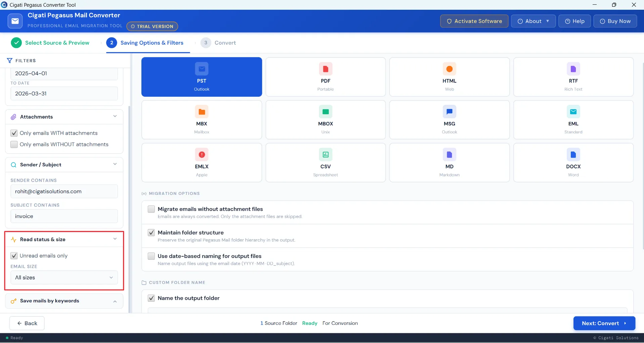Pick the MSG Outlook format icon
This screenshot has height=343, width=644.
449,112
